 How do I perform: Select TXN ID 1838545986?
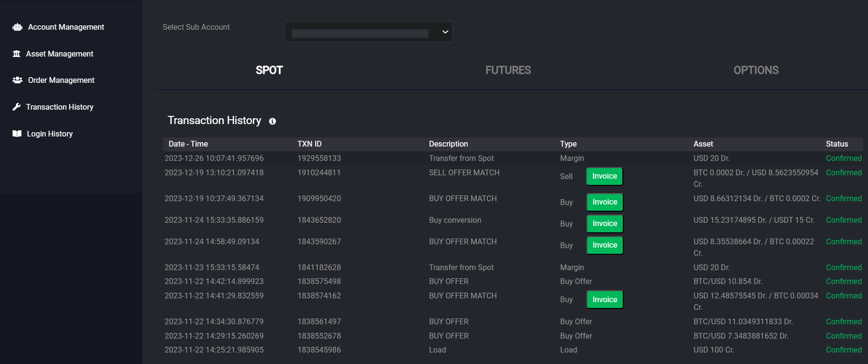pos(319,350)
